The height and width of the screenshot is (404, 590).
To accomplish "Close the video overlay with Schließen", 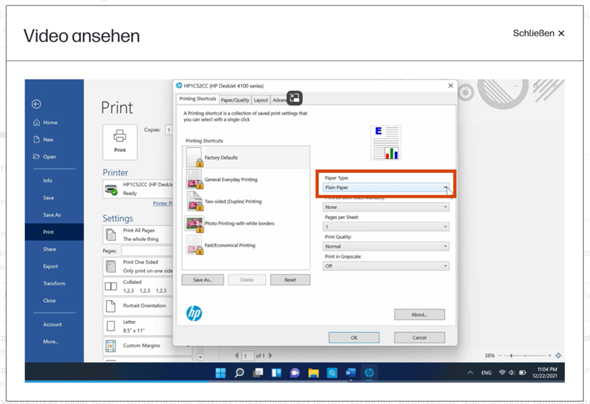I will click(x=538, y=33).
